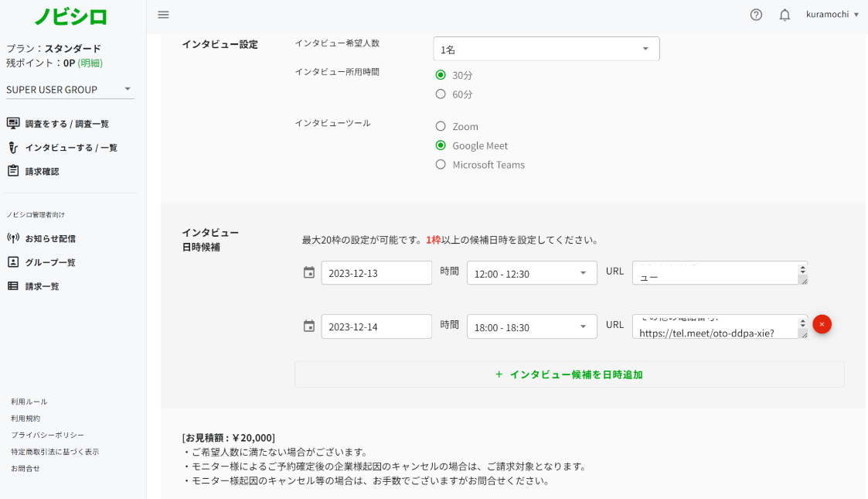Select the 60分 interview duration

[441, 94]
